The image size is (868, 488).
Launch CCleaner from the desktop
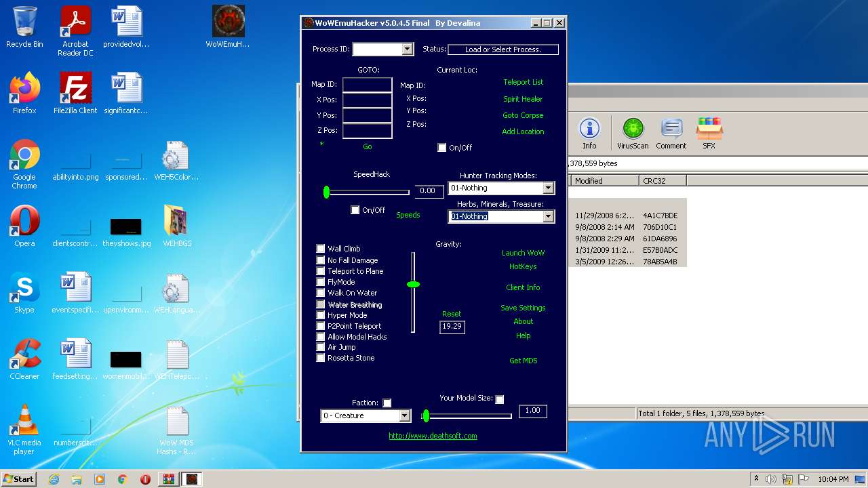[24, 359]
